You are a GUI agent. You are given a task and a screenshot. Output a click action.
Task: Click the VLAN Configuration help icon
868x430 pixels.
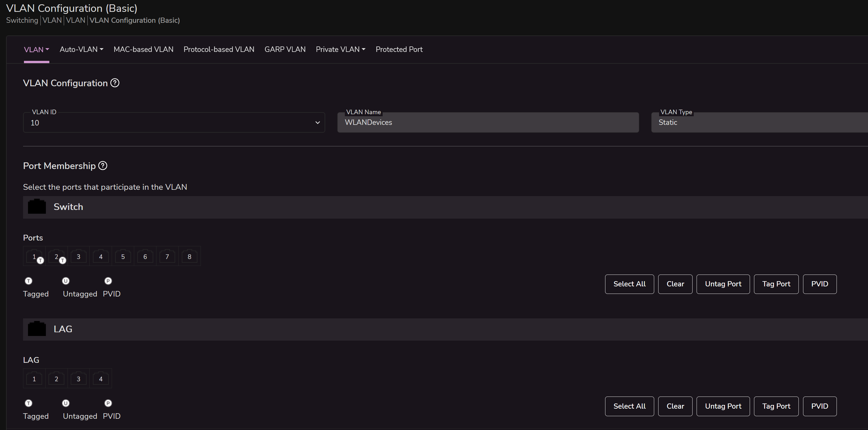pyautogui.click(x=115, y=83)
